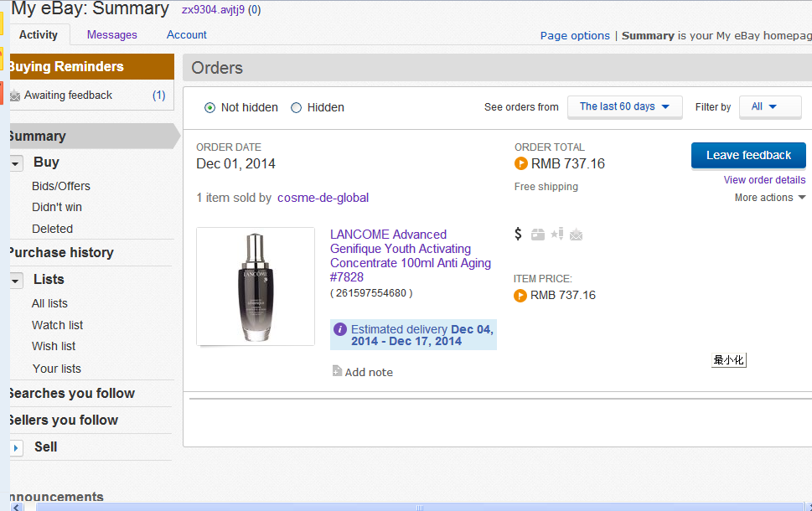This screenshot has height=511, width=812.
Task: Click the paid dollar sign status icon
Action: click(518, 234)
